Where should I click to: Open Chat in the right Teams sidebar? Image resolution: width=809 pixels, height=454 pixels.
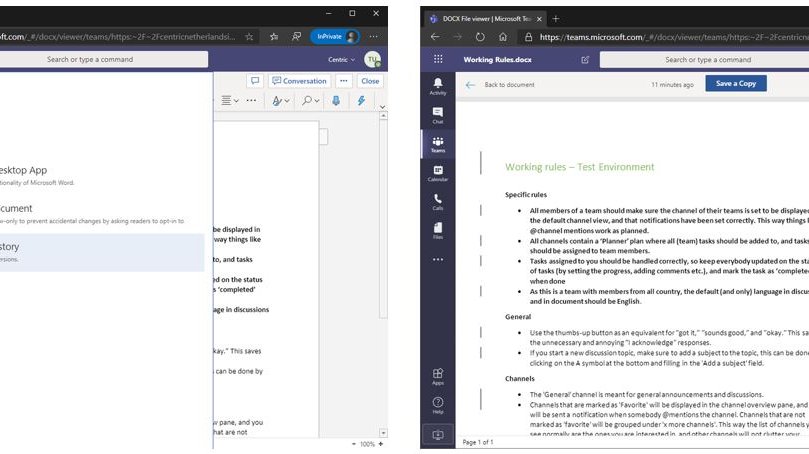click(438, 115)
